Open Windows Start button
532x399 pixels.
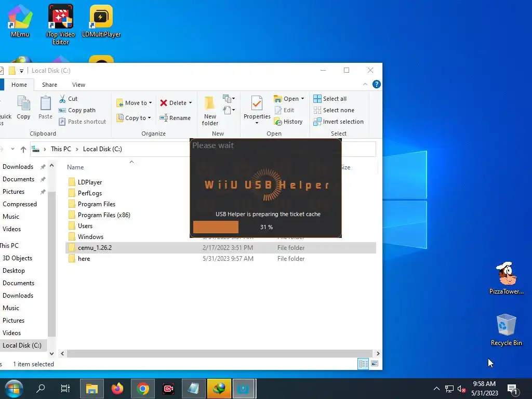(x=14, y=389)
